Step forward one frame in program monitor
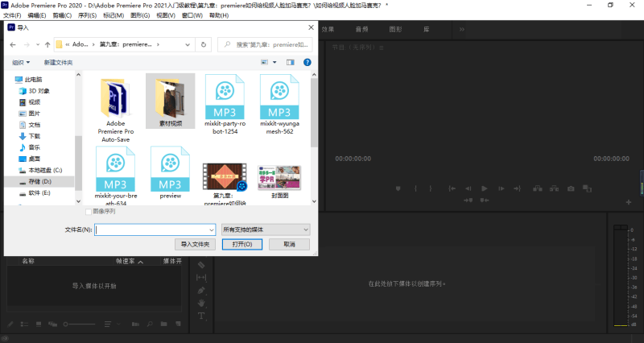Screen dimensions: 644x343 501,188
